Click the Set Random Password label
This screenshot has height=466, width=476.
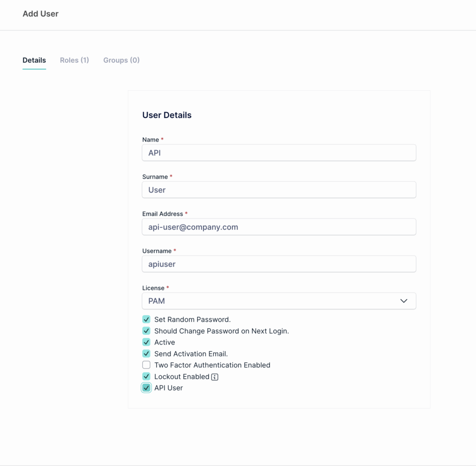point(192,320)
